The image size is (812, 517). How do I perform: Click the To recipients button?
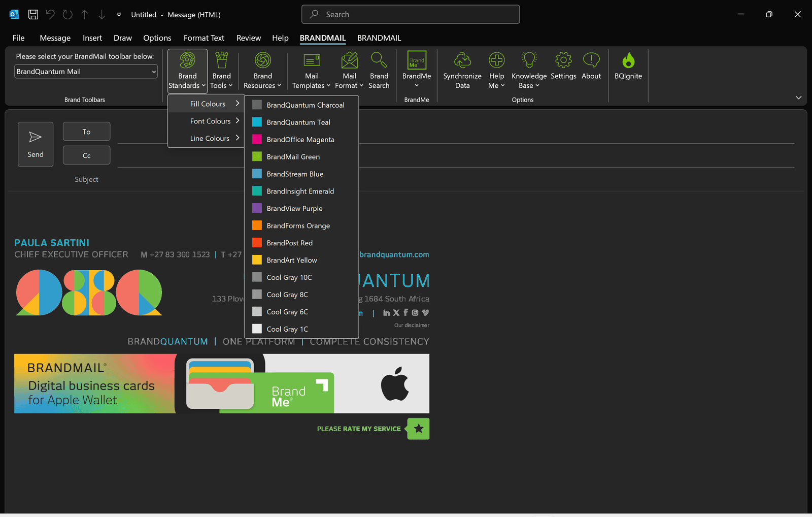coord(86,132)
